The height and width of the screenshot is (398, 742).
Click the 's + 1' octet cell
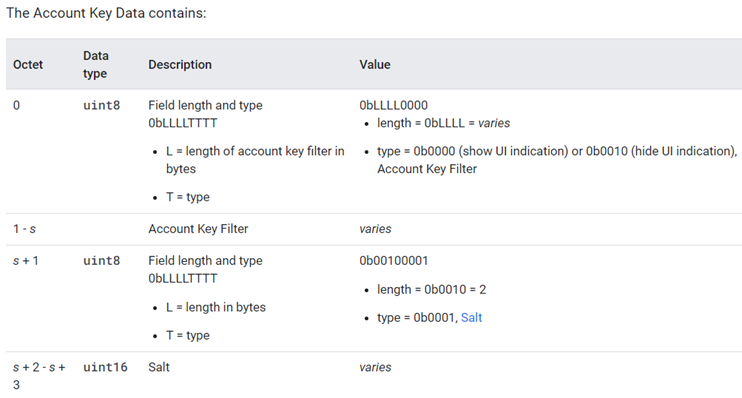point(26,261)
